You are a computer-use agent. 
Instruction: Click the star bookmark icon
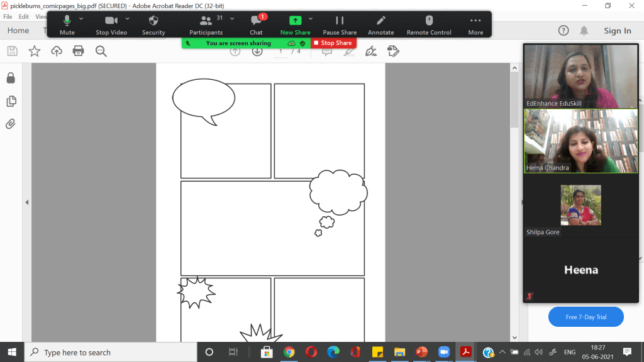(35, 51)
